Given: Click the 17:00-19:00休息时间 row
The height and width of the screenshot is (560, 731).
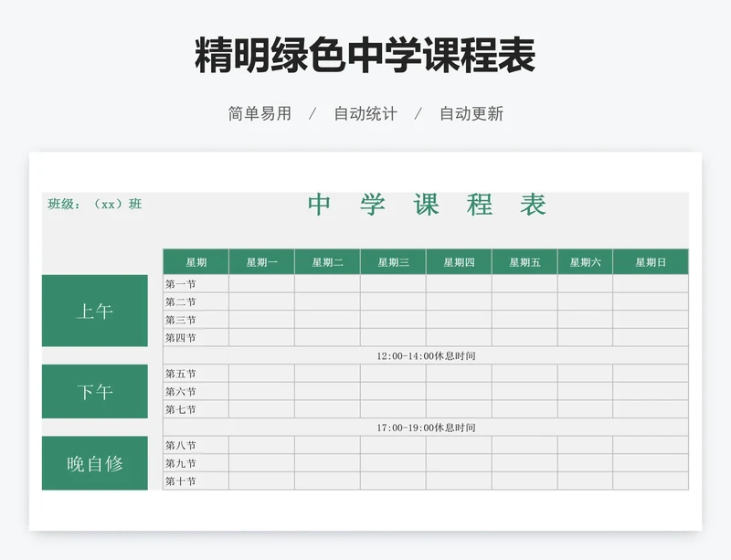Looking at the screenshot, I should click(426, 428).
